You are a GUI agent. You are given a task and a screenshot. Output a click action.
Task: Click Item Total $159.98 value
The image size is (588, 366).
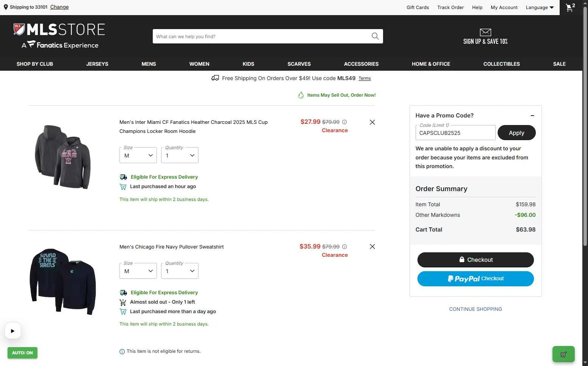point(526,204)
